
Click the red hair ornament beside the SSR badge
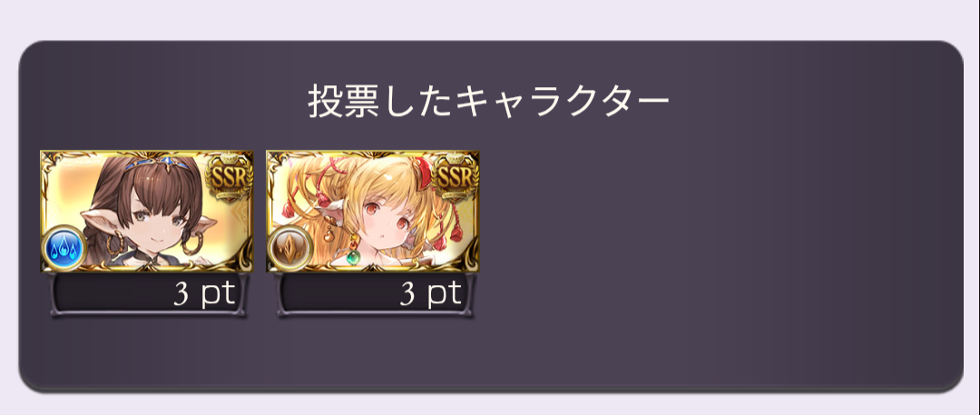pyautogui.click(x=425, y=168)
